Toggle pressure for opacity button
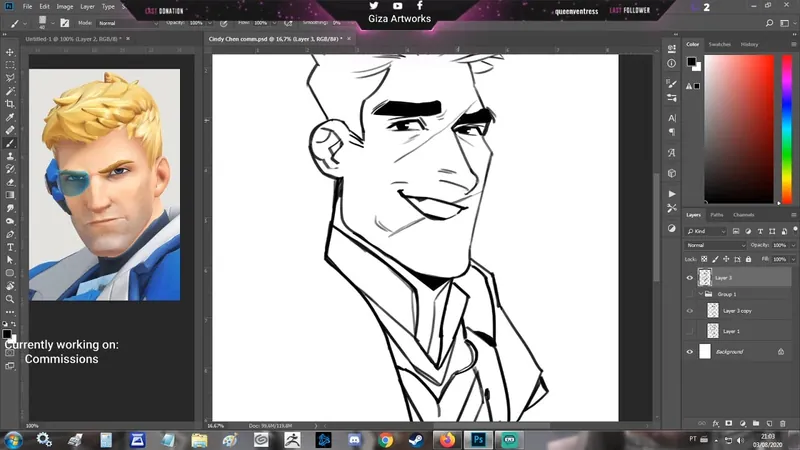This screenshot has height=450, width=800. pos(223,23)
